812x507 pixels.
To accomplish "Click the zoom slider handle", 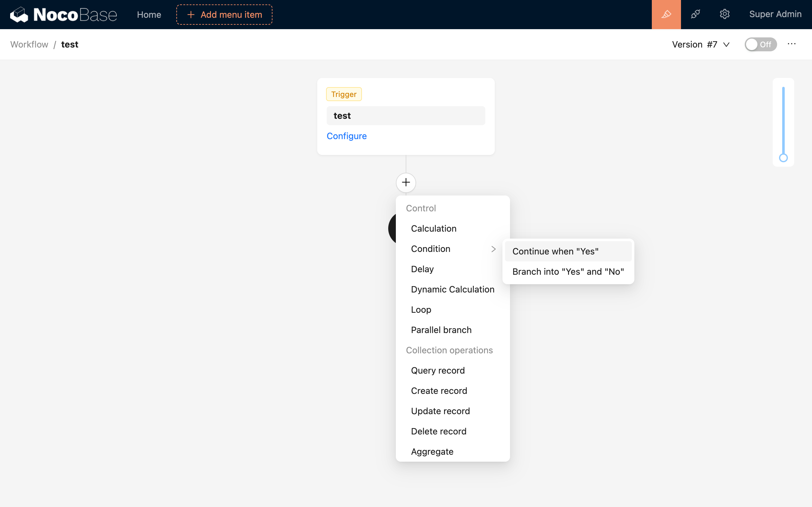I will coord(783,157).
